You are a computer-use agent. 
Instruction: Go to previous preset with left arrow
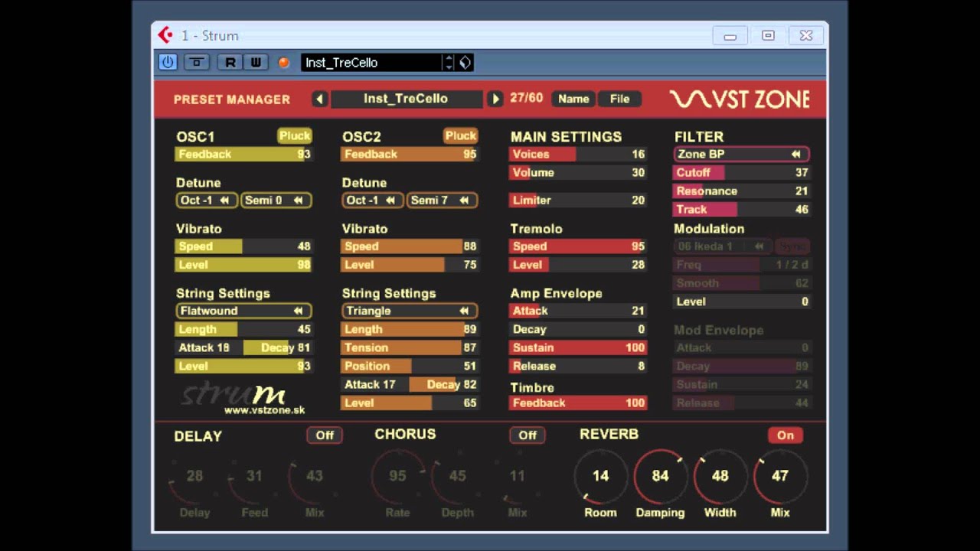click(x=320, y=99)
